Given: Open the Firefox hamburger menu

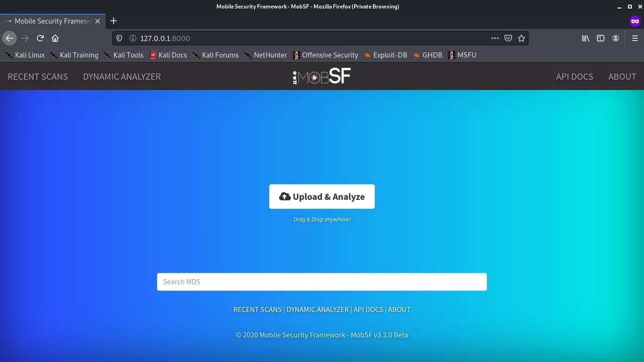Looking at the screenshot, I should click(635, 38).
